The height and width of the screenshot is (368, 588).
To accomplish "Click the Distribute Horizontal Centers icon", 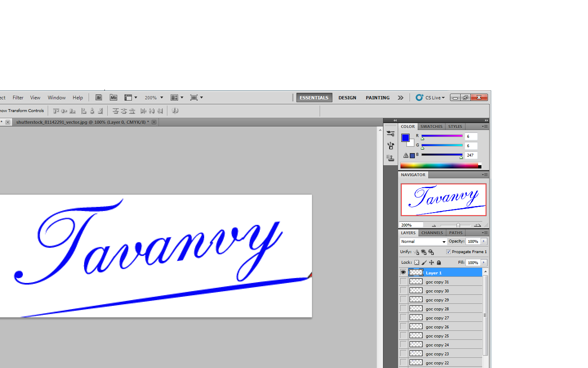I will tap(151, 111).
